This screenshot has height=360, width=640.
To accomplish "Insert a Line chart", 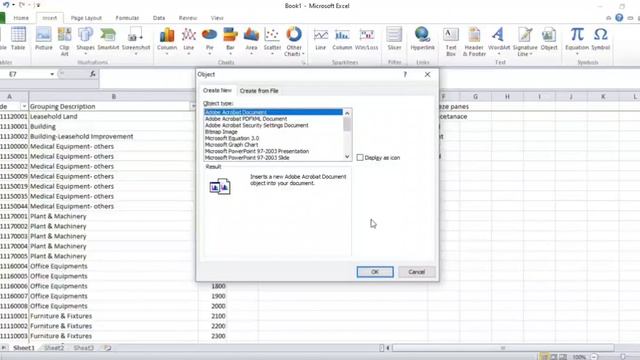I will (x=189, y=41).
